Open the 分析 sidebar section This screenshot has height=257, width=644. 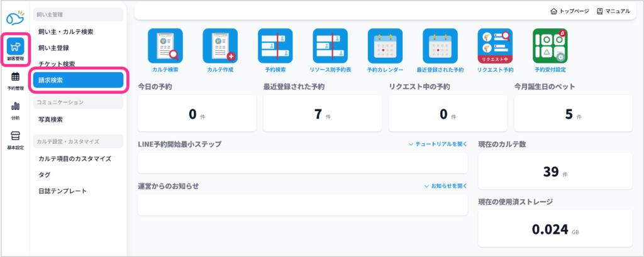click(x=16, y=110)
